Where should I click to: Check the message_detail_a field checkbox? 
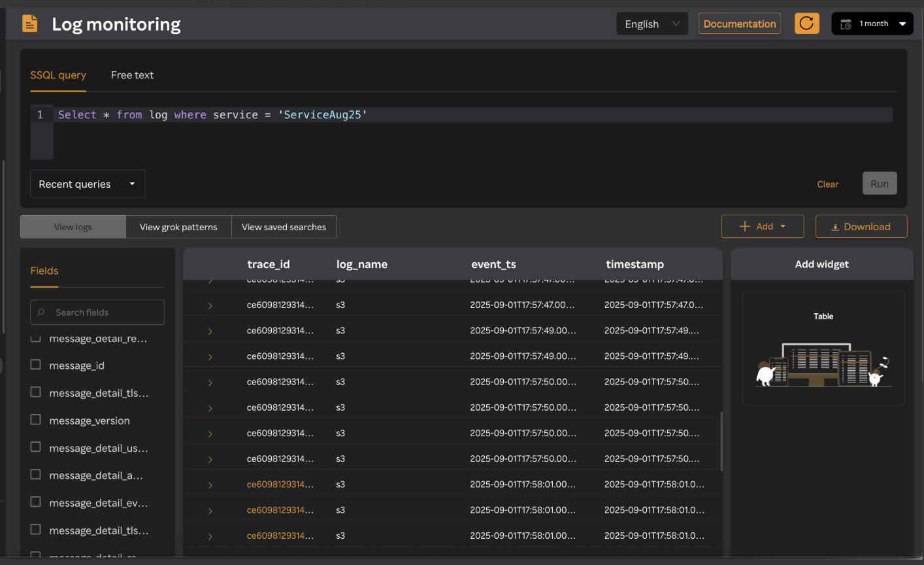click(36, 475)
